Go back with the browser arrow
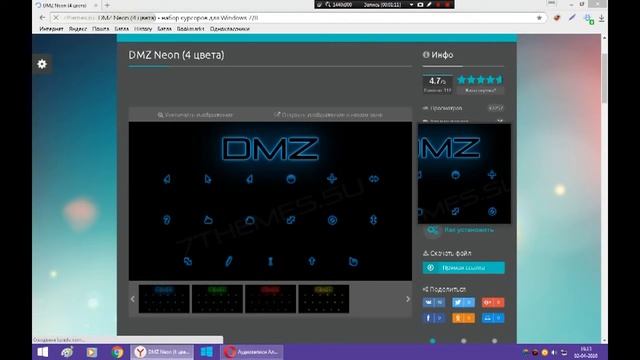Viewport: 640px width, 360px height. [42, 18]
